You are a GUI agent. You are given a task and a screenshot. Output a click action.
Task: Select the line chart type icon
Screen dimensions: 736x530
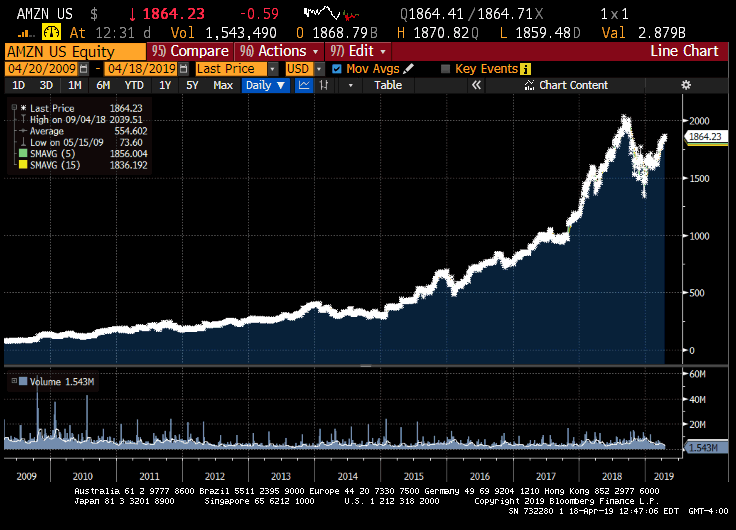pos(304,85)
